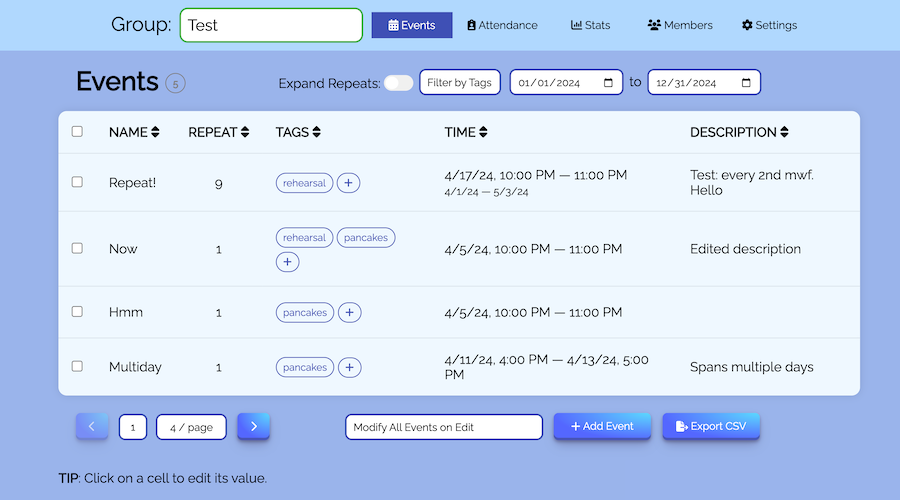Click the Add Event button

[x=602, y=426]
